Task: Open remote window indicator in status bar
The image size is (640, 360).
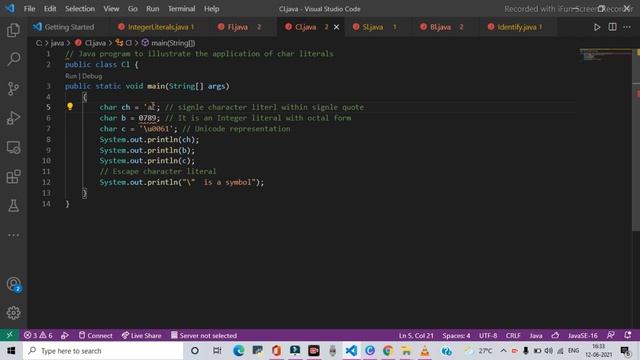Action: [x=9, y=335]
